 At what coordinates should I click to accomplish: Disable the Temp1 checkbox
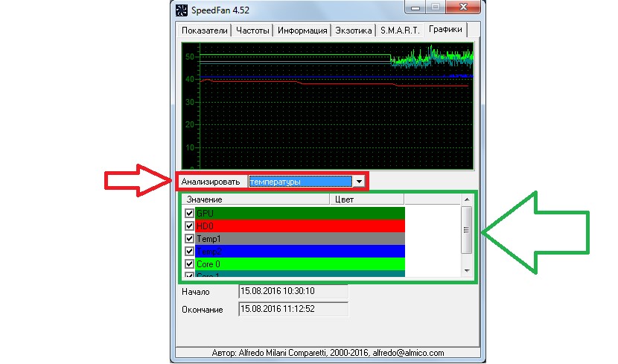click(x=189, y=238)
